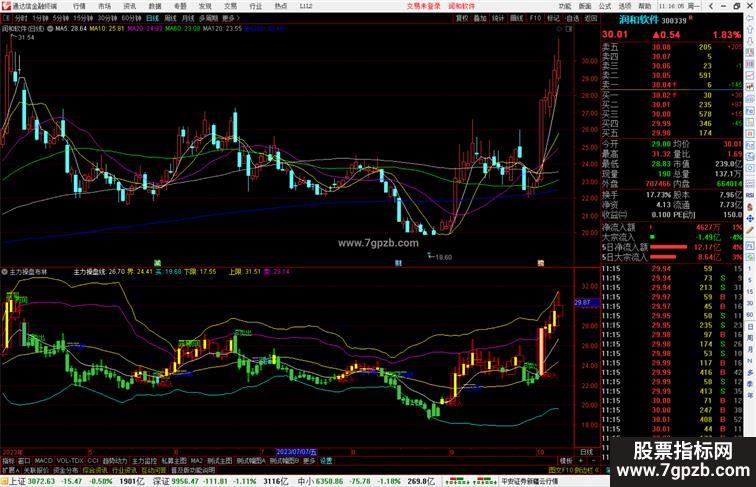Viewport: 756px width, 487px height.
Task: Select the MACD indicator tab
Action: [x=43, y=461]
